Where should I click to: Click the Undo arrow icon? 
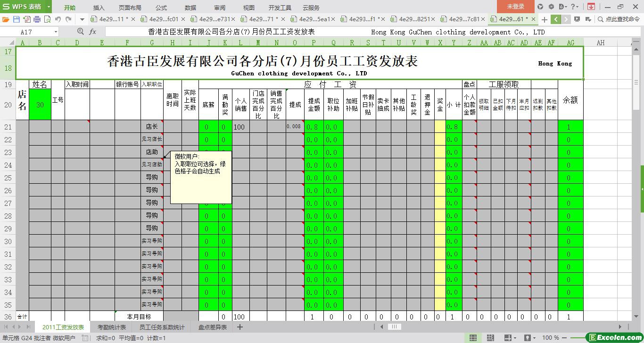(x=58, y=19)
